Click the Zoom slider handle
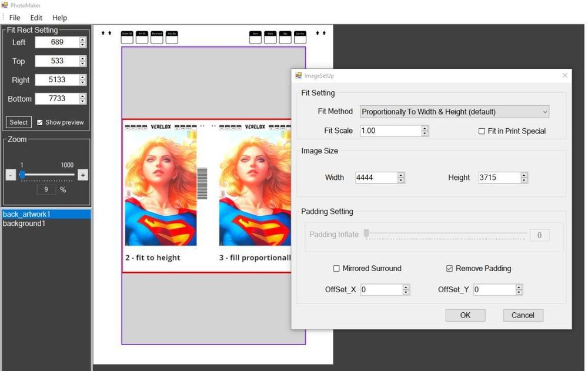588x371 pixels. (22, 175)
